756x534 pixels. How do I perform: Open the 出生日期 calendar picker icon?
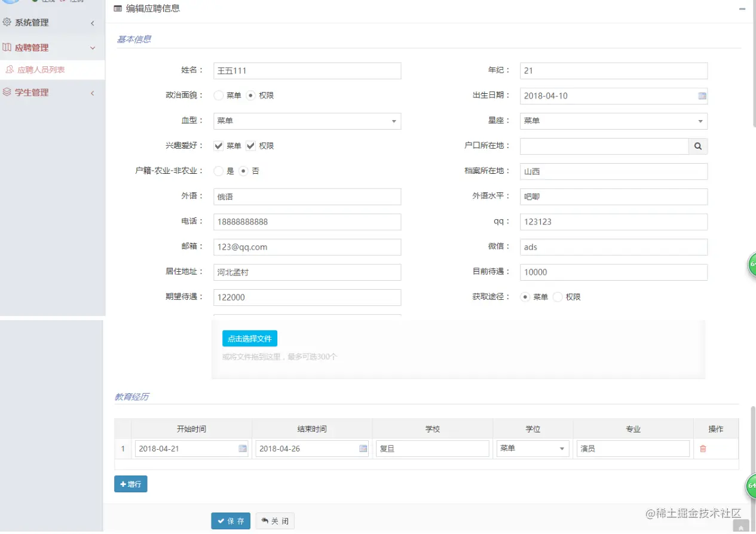click(x=702, y=96)
